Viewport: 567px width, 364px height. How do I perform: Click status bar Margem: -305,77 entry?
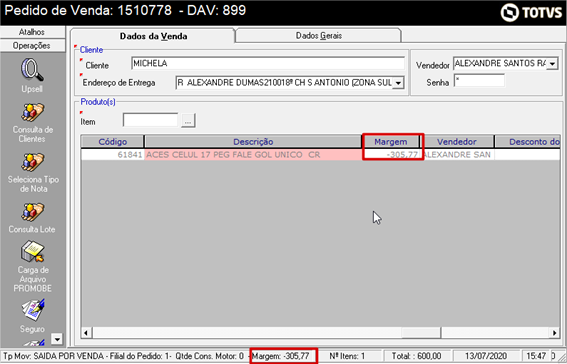[x=281, y=356]
